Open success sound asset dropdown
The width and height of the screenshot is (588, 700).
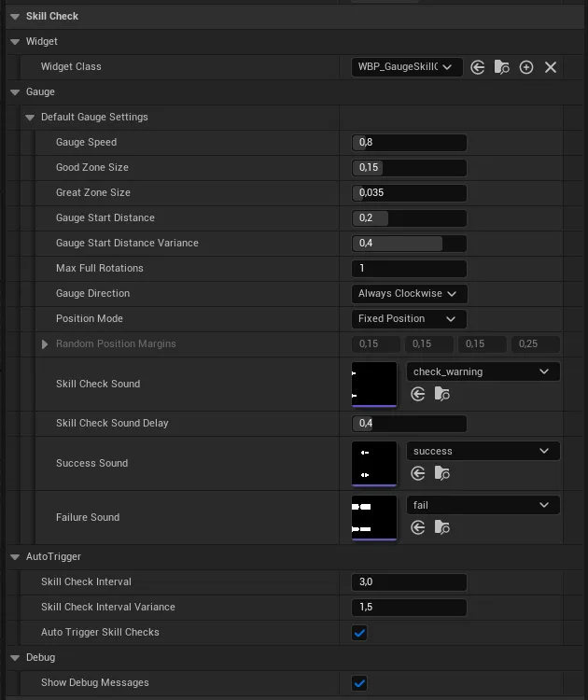483,451
